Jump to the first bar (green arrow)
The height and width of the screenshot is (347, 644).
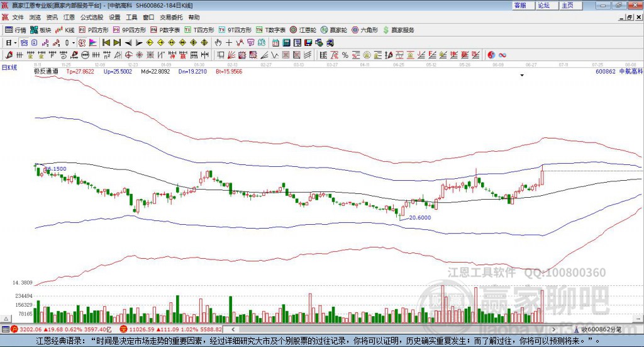coord(106,43)
